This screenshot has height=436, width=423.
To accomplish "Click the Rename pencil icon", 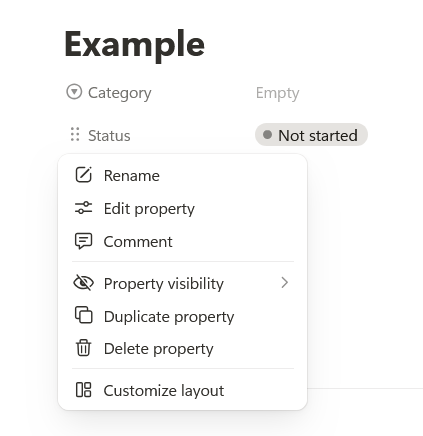I will pyautogui.click(x=83, y=175).
